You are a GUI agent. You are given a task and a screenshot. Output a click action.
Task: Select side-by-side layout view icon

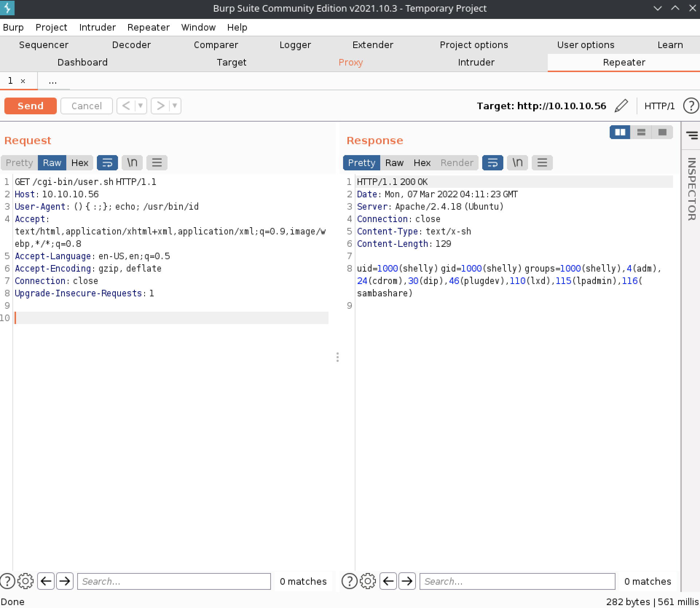click(620, 132)
